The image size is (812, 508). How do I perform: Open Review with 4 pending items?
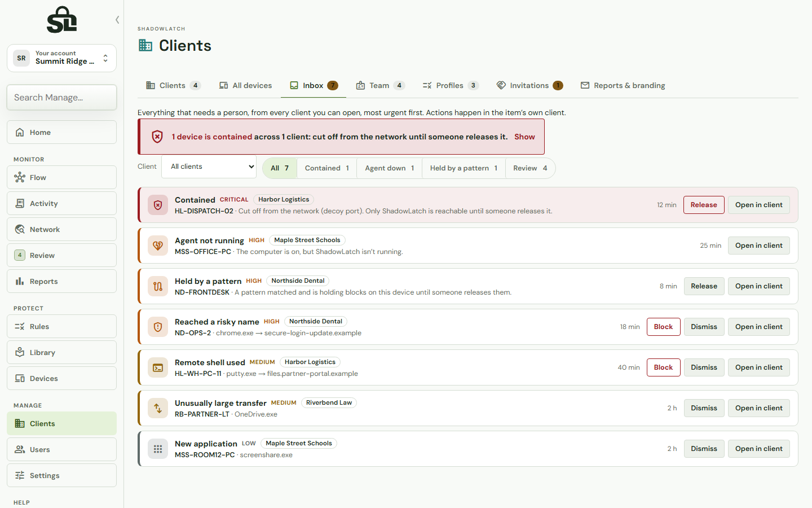pyautogui.click(x=61, y=255)
